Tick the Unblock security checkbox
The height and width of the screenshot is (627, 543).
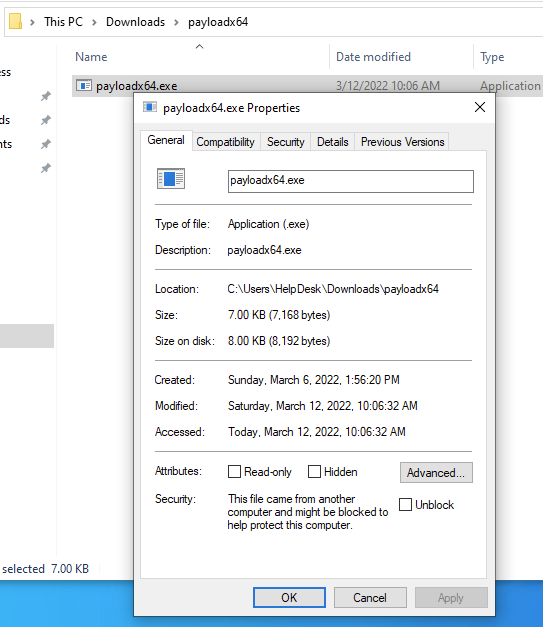tap(405, 504)
